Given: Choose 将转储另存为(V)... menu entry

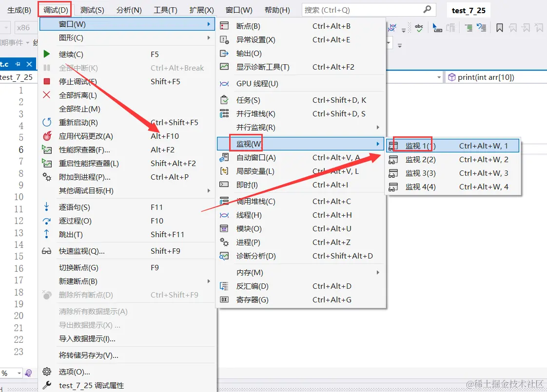Looking at the screenshot, I should tap(126, 355).
